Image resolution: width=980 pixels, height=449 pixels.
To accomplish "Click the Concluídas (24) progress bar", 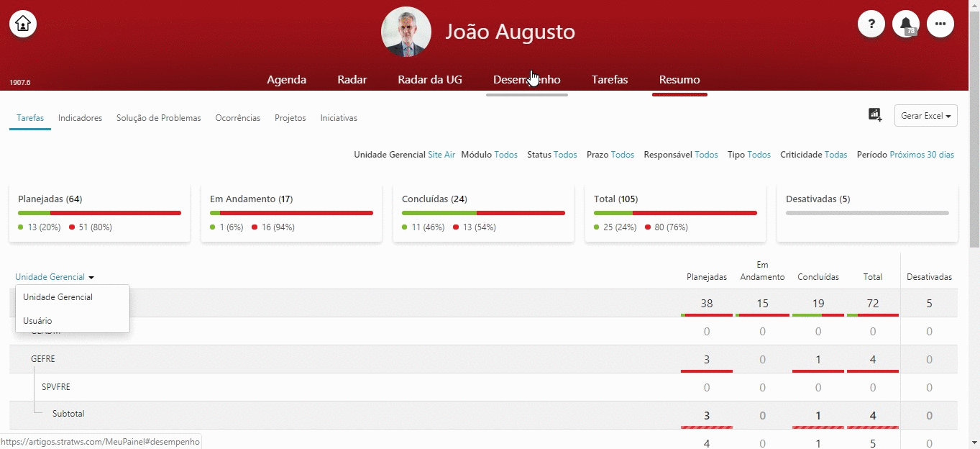I will [x=483, y=213].
